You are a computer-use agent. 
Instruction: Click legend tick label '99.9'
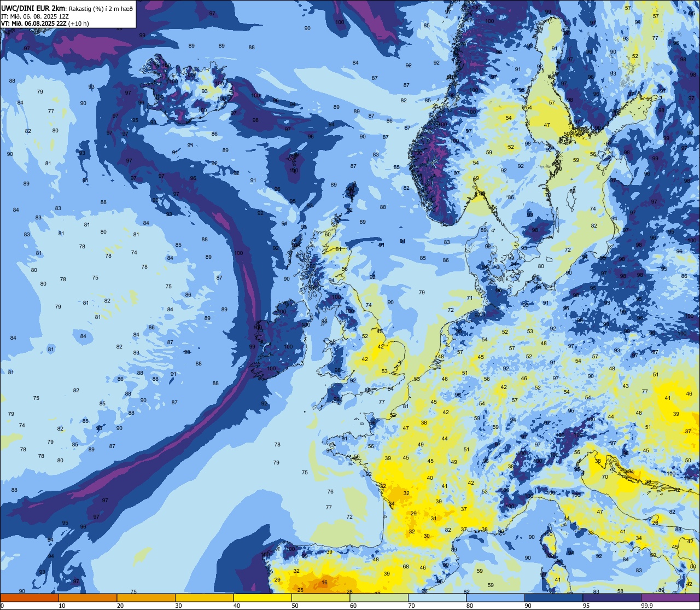click(647, 606)
